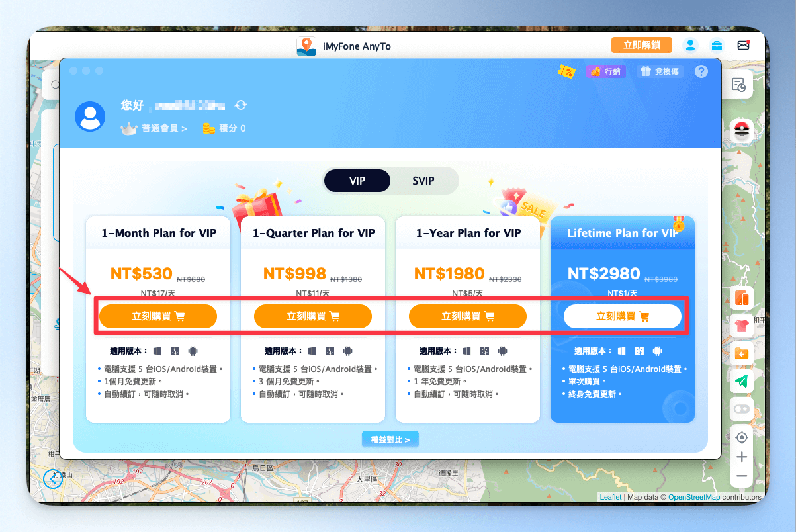Click the crossed-out NT$680 original price
The width and height of the screenshot is (796, 532).
(x=191, y=279)
